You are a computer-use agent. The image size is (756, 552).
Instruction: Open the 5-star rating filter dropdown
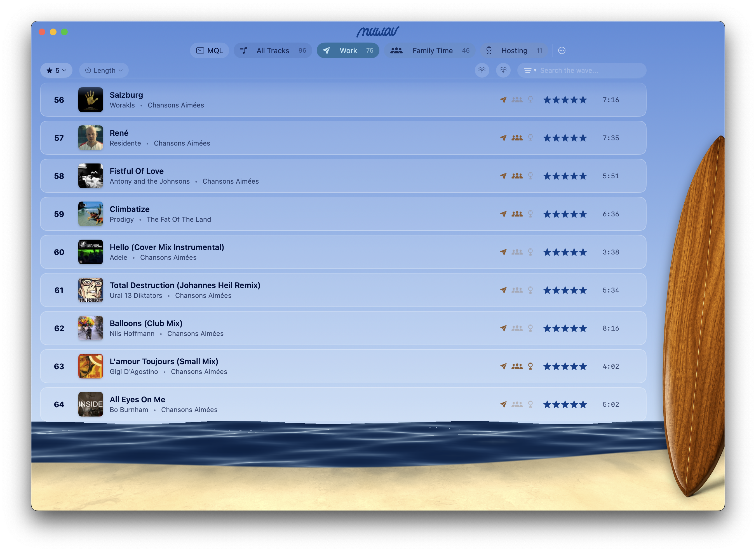coord(57,70)
